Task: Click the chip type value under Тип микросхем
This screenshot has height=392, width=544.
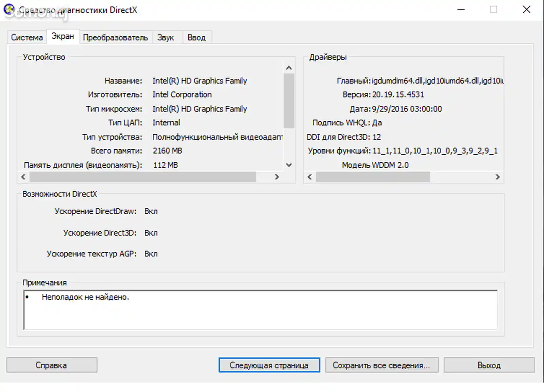Action: (200, 109)
